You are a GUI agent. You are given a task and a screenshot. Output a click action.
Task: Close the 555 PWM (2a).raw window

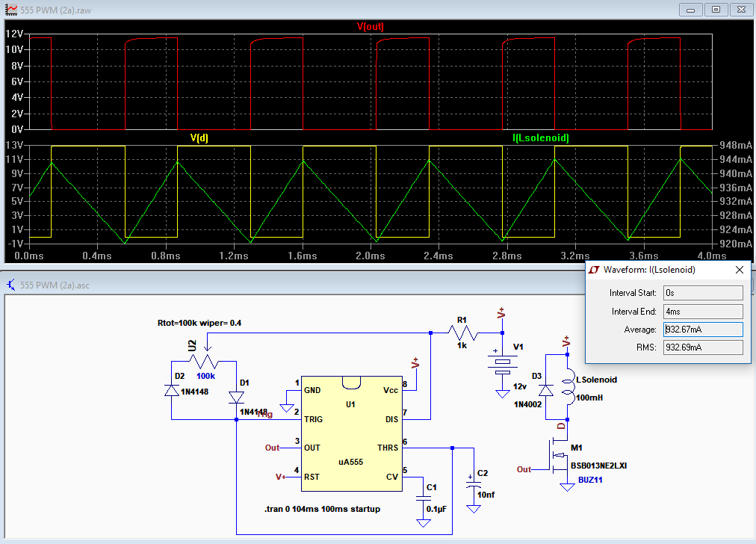pyautogui.click(x=742, y=10)
